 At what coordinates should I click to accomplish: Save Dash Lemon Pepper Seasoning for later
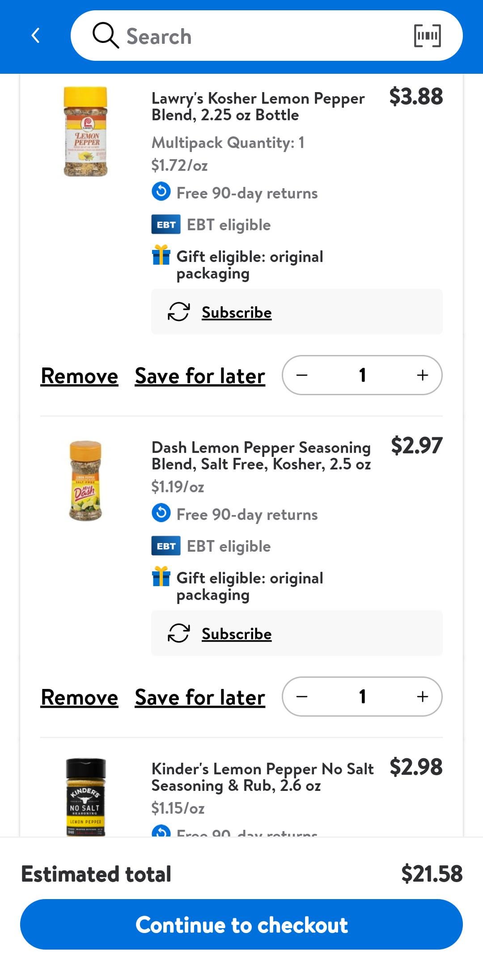200,697
